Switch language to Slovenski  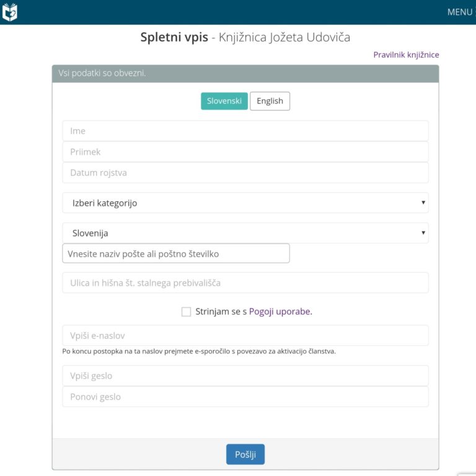click(224, 101)
